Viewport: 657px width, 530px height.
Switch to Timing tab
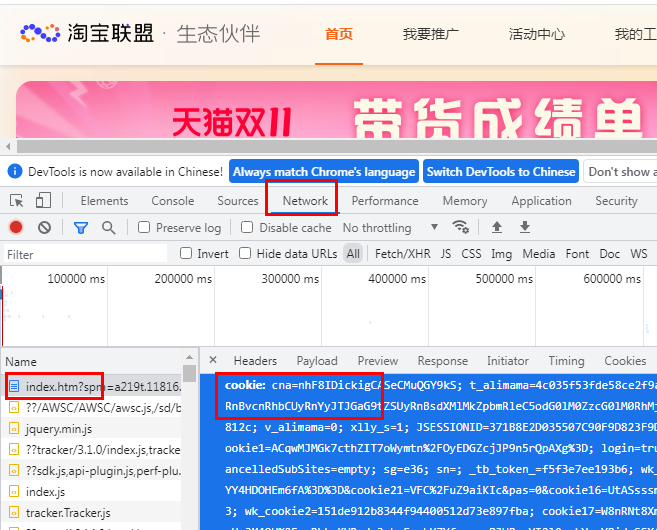(x=566, y=361)
